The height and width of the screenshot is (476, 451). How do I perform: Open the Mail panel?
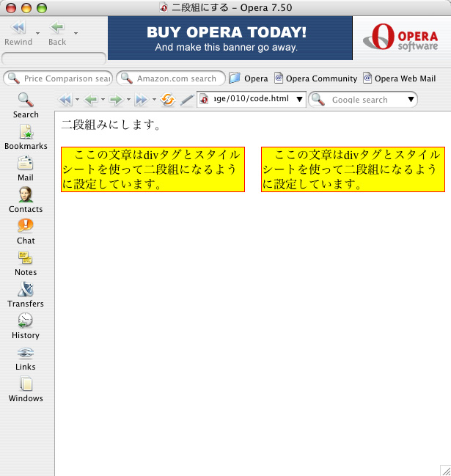coord(26,169)
